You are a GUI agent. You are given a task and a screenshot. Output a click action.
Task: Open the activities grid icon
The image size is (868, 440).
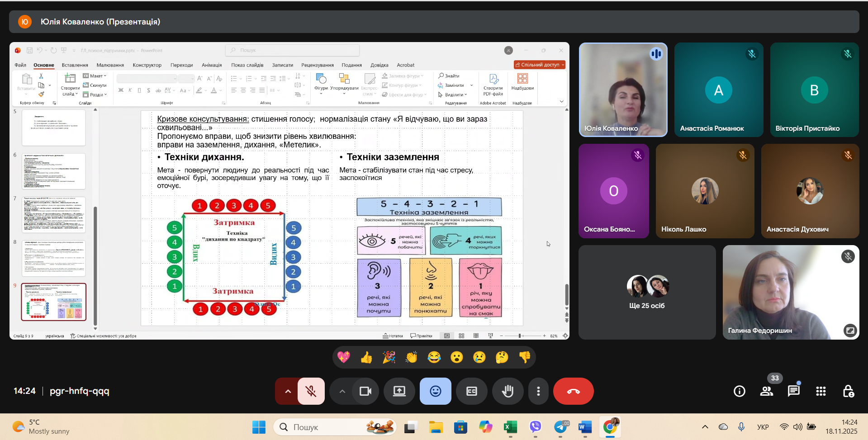(821, 391)
